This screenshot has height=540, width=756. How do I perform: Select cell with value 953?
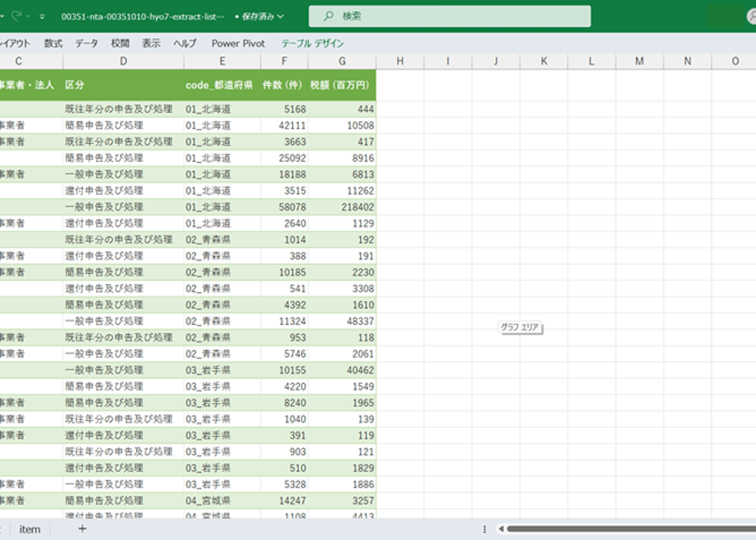coord(285,337)
